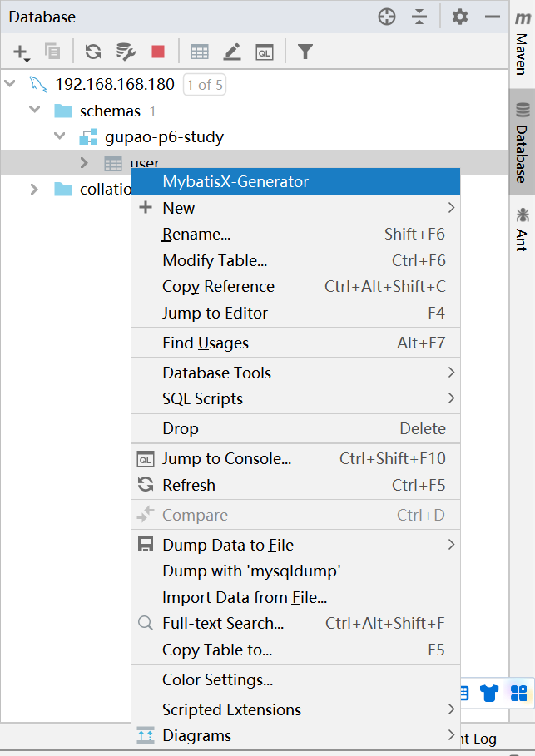Open the query console QL icon
The image size is (535, 756).
tap(265, 52)
